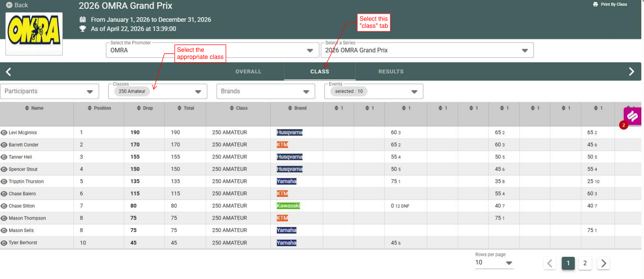Click the Back link text
644x279 pixels.
(21, 5)
